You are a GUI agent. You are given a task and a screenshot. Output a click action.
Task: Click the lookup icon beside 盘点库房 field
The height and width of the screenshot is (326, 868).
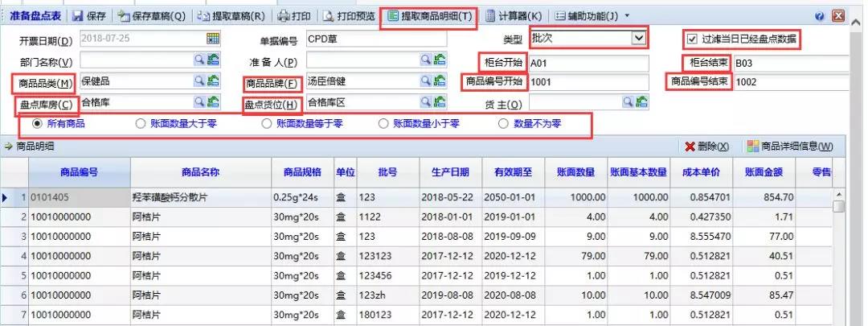[x=214, y=101]
